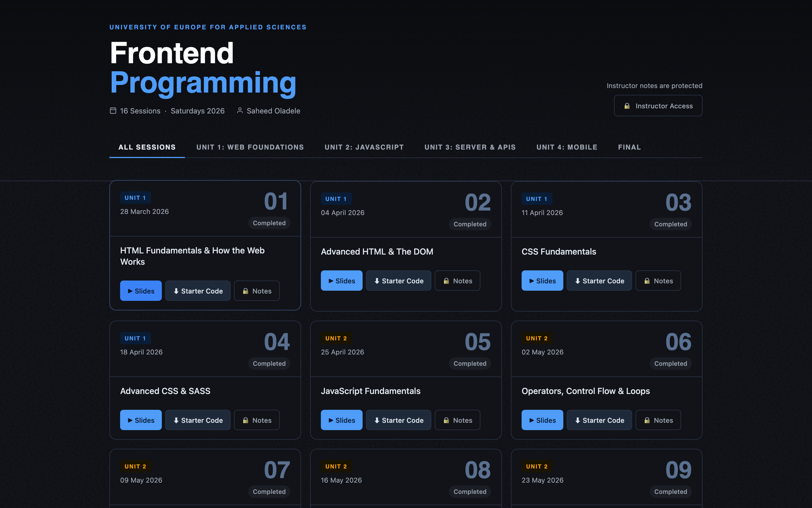Screen dimensions: 812x508
Task: Click Completed badge on session 01
Action: [x=269, y=223]
